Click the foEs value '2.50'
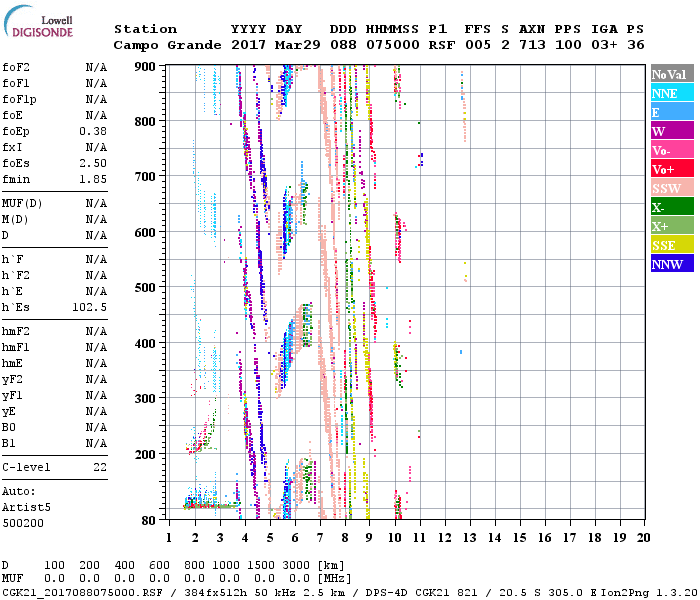Viewport: 700px width, 600px height. coord(93,163)
